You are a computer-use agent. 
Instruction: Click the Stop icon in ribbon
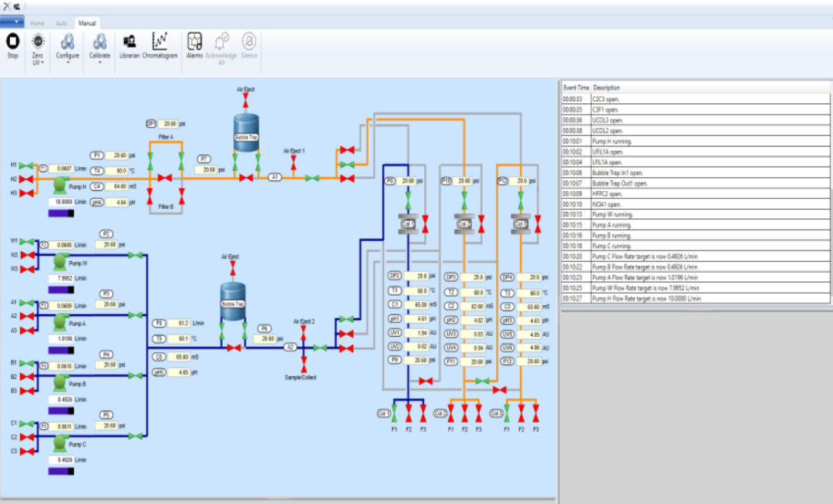coord(13,42)
